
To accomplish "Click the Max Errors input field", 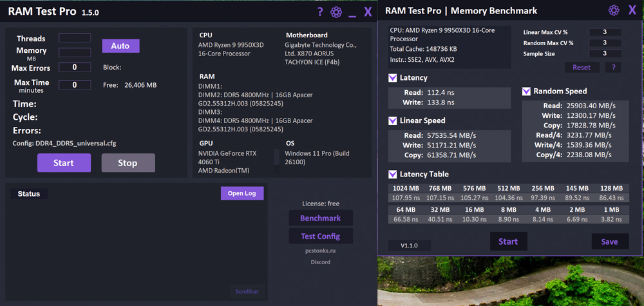I will [75, 68].
